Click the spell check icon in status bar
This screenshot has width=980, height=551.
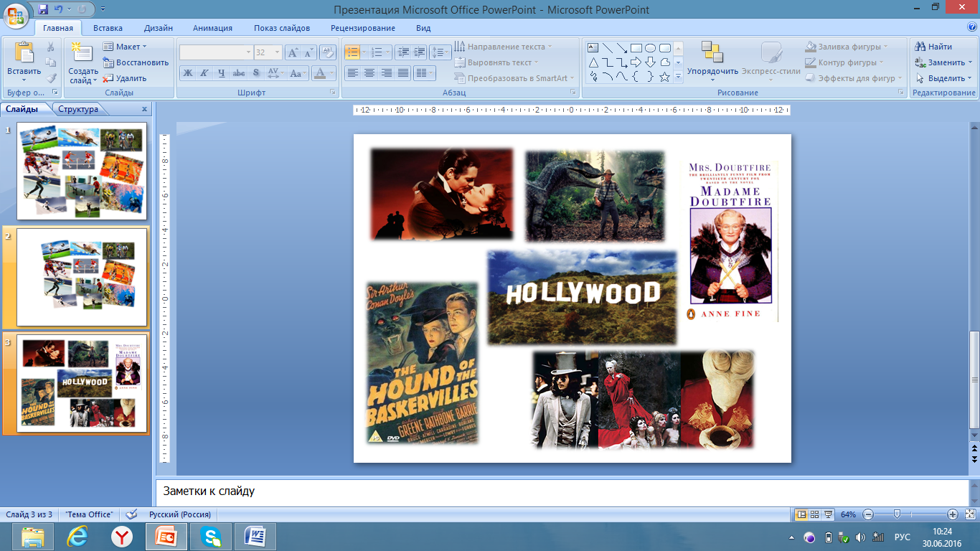pyautogui.click(x=131, y=514)
